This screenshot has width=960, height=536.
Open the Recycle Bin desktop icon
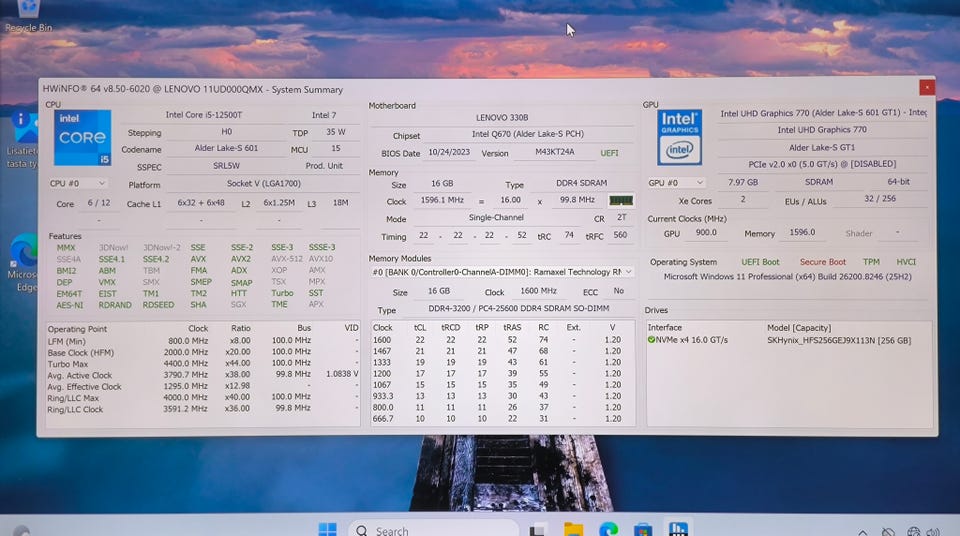click(28, 15)
